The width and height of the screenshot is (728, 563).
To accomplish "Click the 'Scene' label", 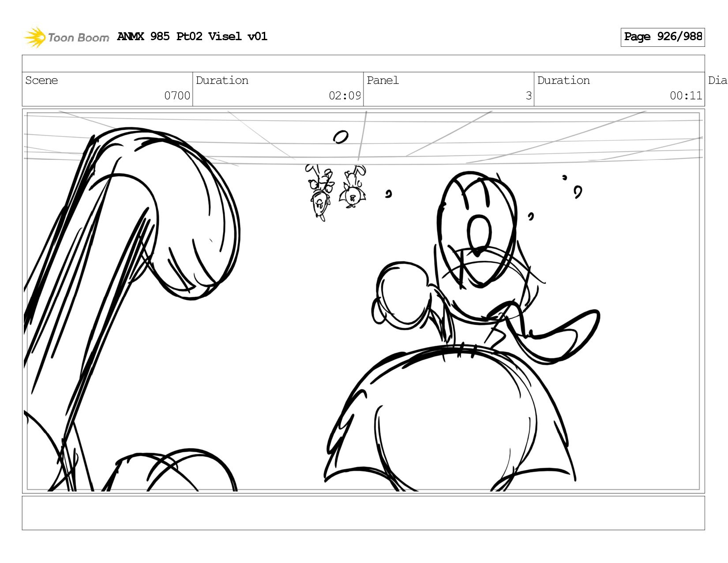I will [41, 80].
